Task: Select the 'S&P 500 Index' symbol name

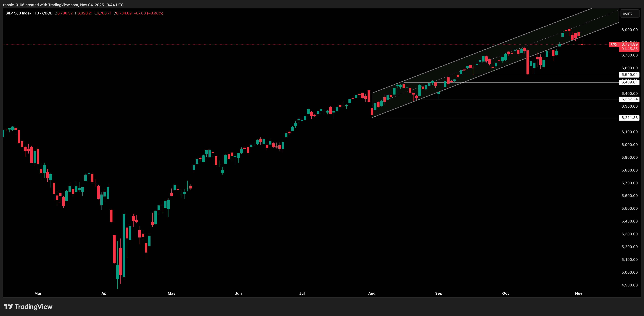Action: pyautogui.click(x=19, y=13)
